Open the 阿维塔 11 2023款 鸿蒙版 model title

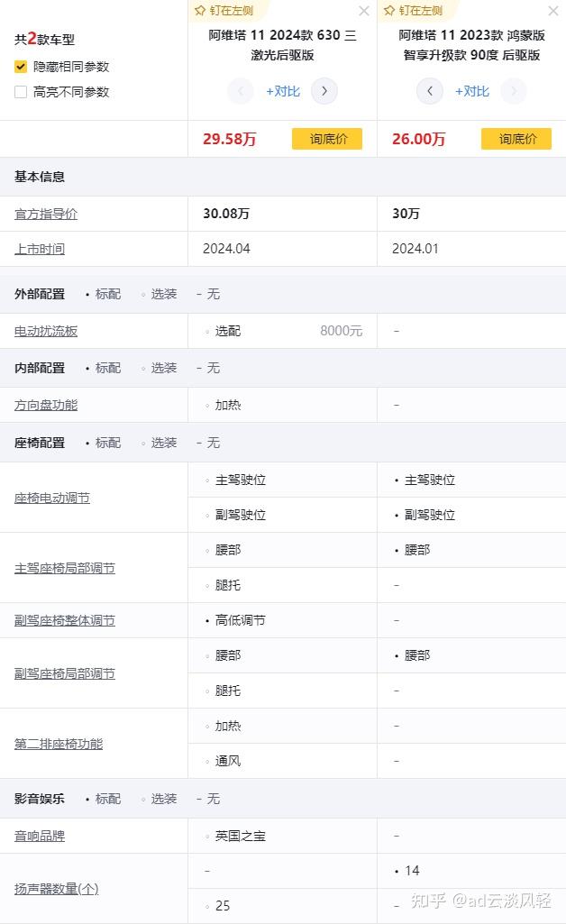(471, 45)
